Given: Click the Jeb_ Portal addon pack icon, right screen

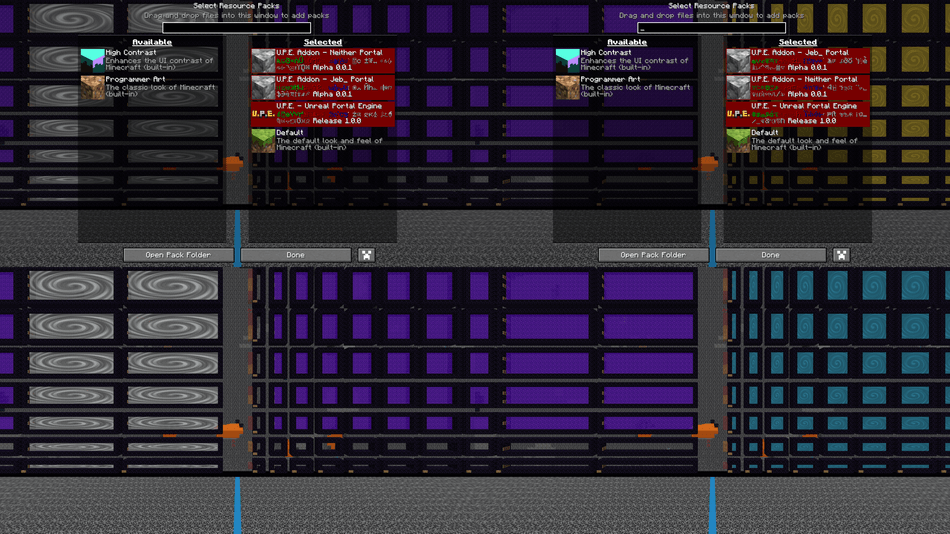Looking at the screenshot, I should pos(739,61).
